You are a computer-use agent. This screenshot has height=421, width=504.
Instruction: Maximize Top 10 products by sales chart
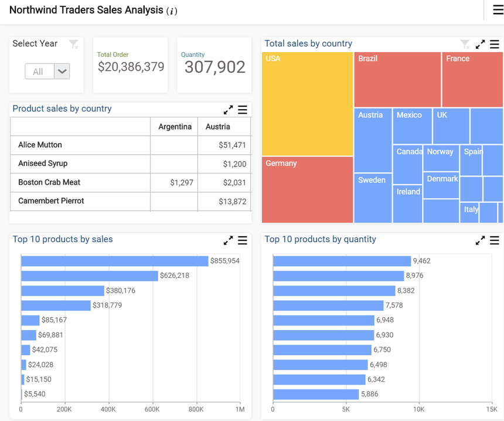pos(228,240)
